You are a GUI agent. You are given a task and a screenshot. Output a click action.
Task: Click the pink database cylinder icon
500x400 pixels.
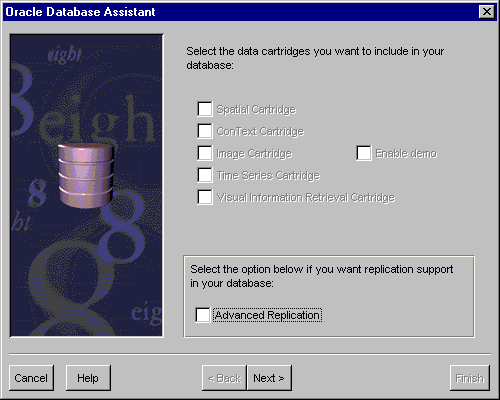click(x=86, y=176)
